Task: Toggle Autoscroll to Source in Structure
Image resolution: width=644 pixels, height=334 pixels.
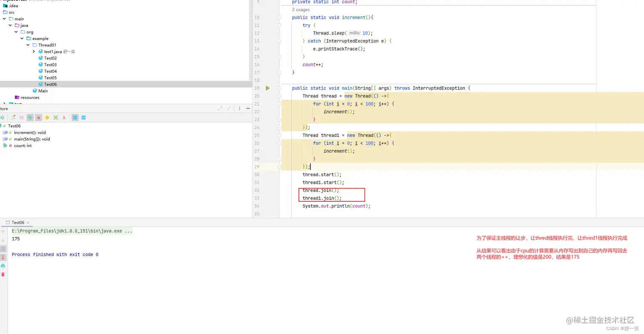Action: pyautogui.click(x=75, y=117)
